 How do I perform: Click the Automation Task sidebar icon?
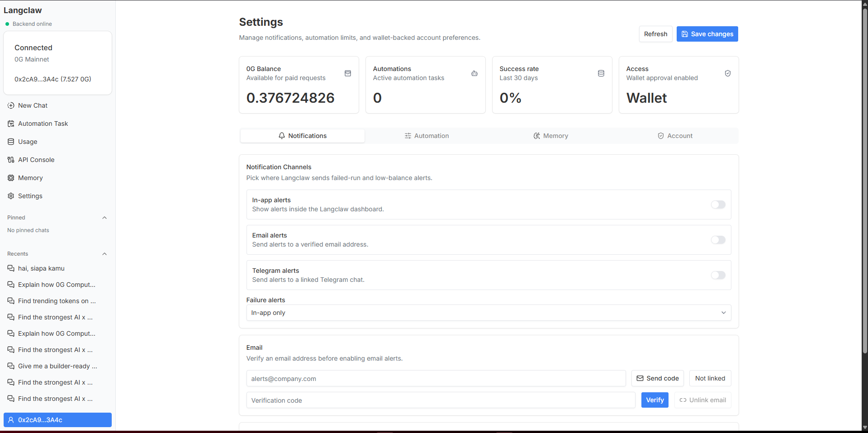pos(11,124)
